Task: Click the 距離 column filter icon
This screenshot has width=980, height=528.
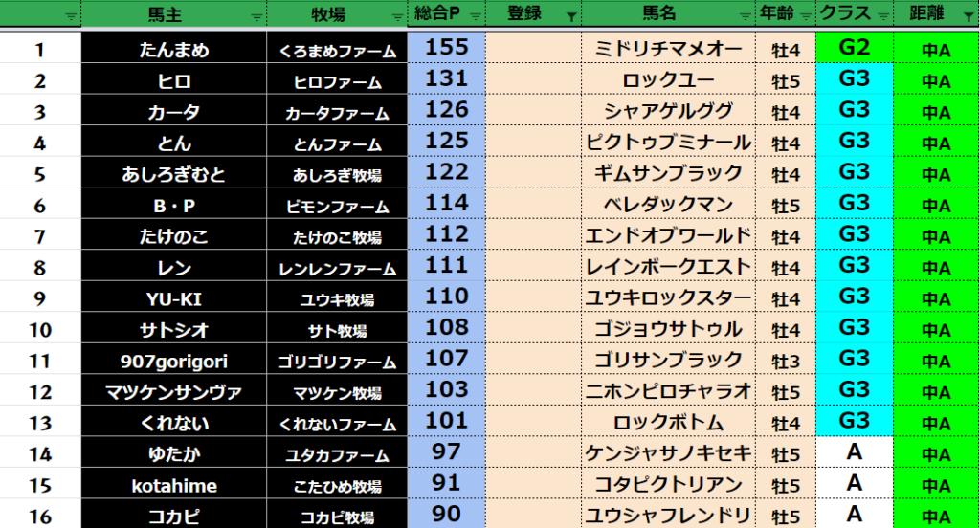Action: click(969, 16)
